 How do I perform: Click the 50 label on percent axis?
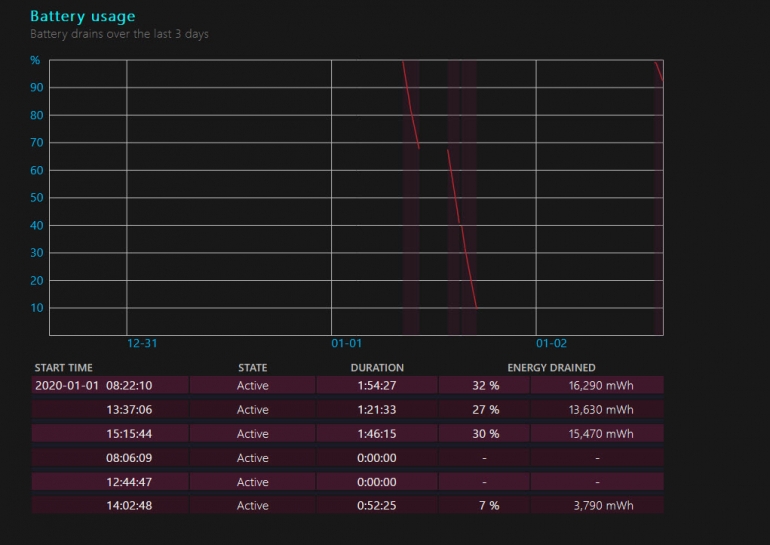pyautogui.click(x=36, y=198)
